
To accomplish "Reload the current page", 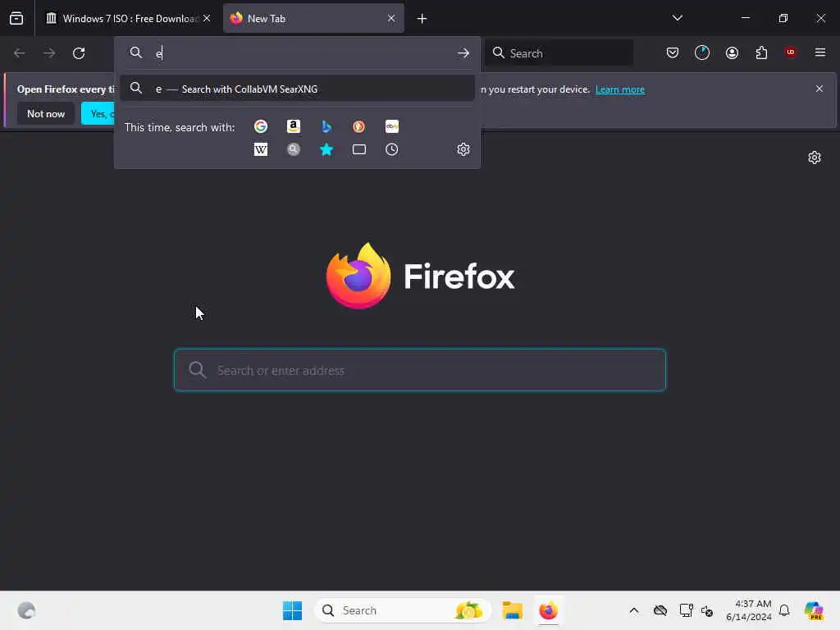I will coord(79,53).
